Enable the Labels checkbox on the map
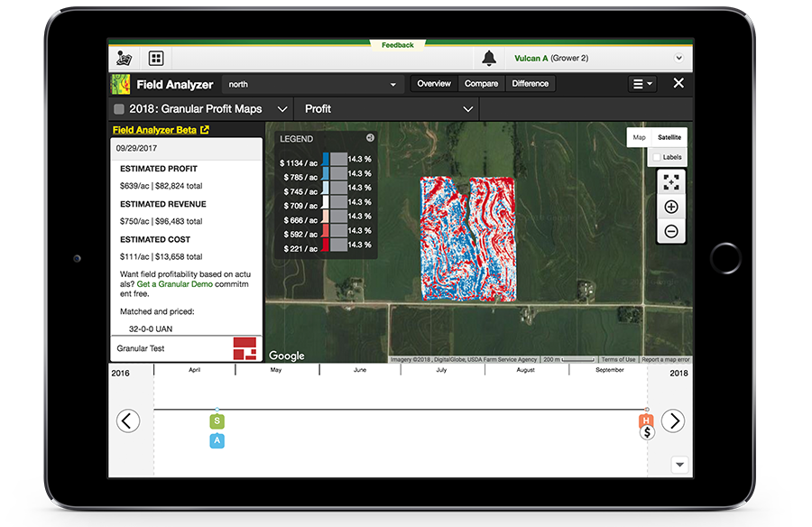Screen dimensions: 812x527 (x=657, y=156)
